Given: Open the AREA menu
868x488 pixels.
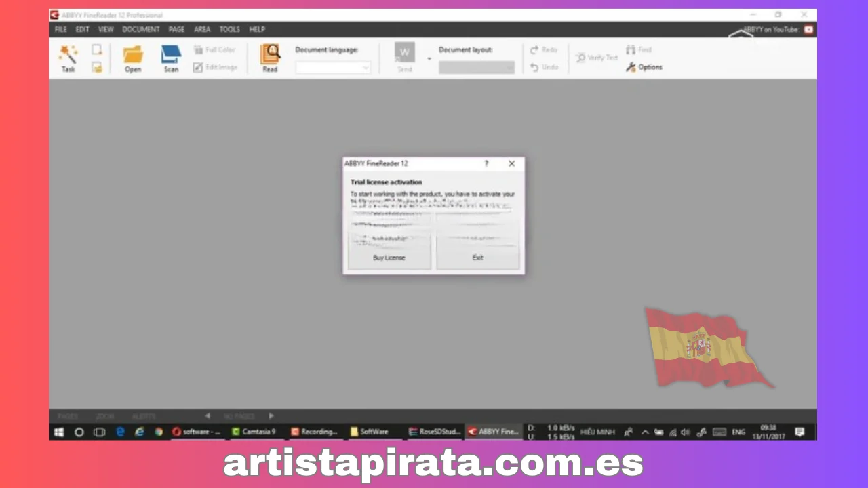Looking at the screenshot, I should [x=202, y=29].
